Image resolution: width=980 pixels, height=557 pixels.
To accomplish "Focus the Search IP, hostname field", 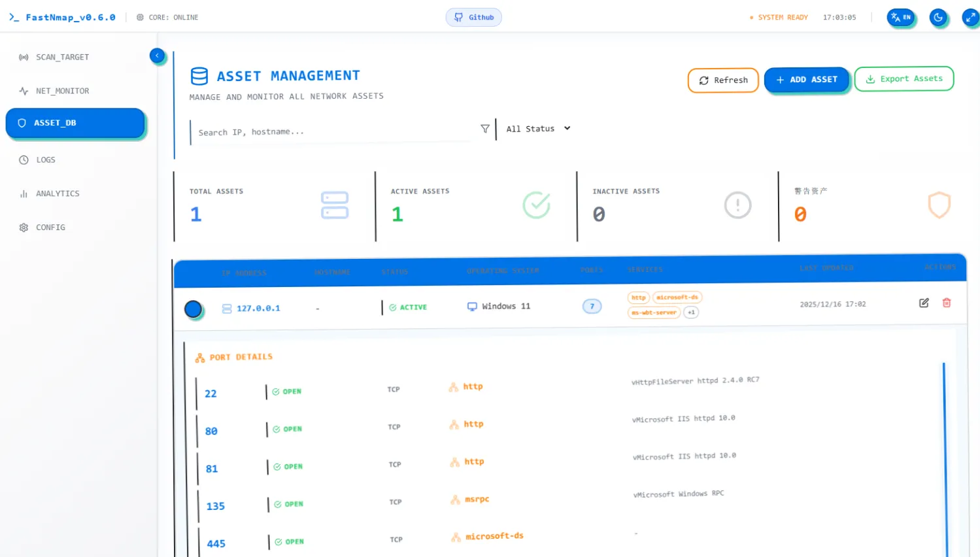I will 333,132.
